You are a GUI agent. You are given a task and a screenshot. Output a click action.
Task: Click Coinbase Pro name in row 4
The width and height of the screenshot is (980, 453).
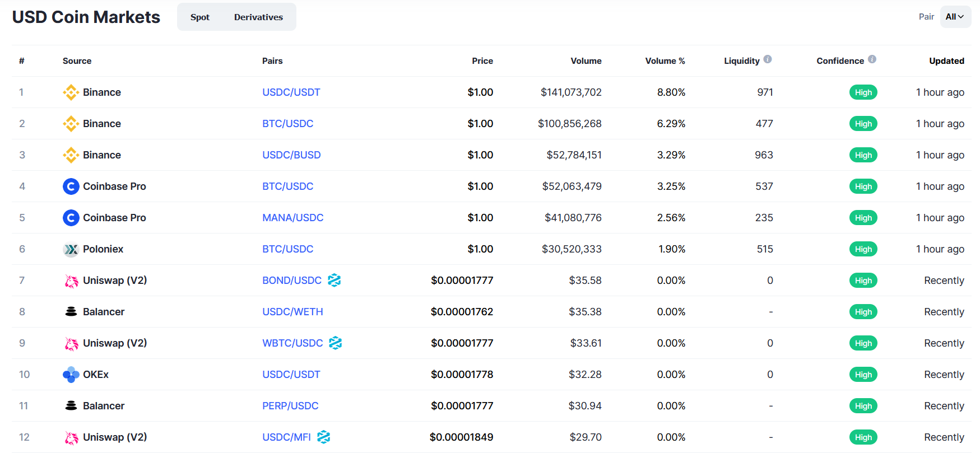coord(114,186)
